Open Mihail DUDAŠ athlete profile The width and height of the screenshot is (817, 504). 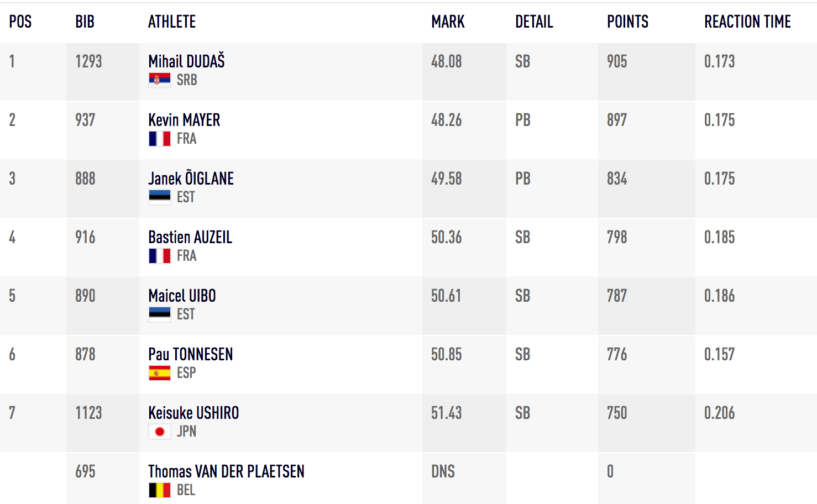pyautogui.click(x=186, y=61)
